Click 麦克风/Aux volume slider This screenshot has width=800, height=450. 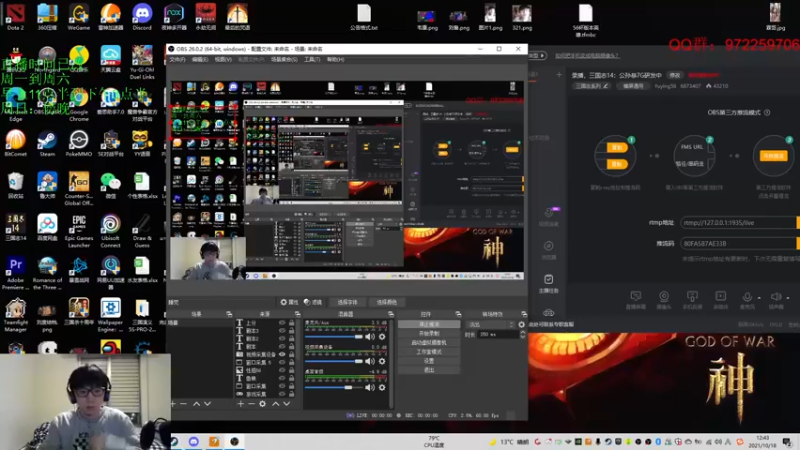pos(333,337)
